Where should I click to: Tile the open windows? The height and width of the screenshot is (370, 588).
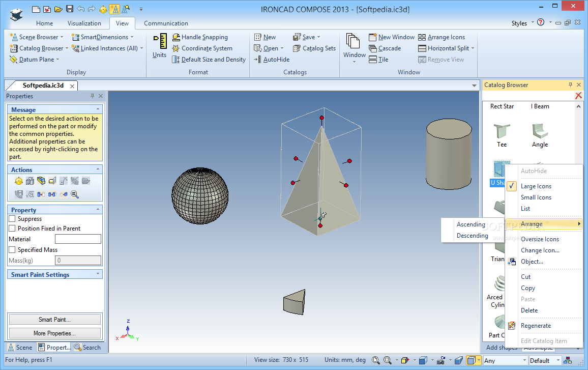pyautogui.click(x=379, y=60)
